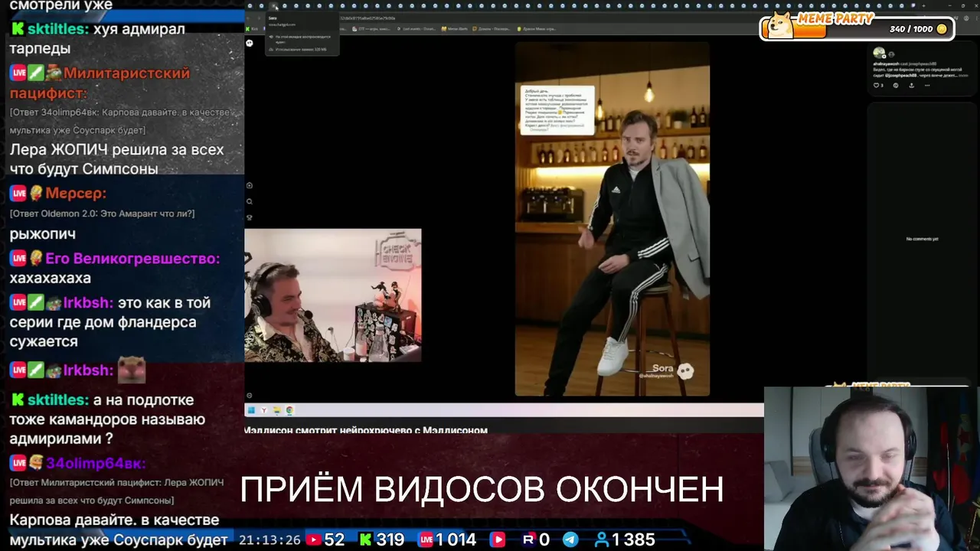Viewport: 980px width, 551px height.
Task: Open the post author's avatar in Sora
Action: (x=879, y=53)
